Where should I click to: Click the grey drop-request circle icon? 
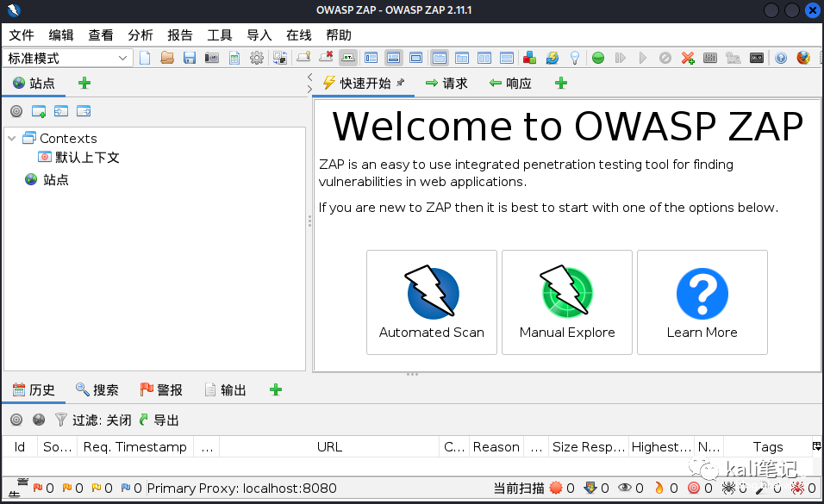click(665, 58)
